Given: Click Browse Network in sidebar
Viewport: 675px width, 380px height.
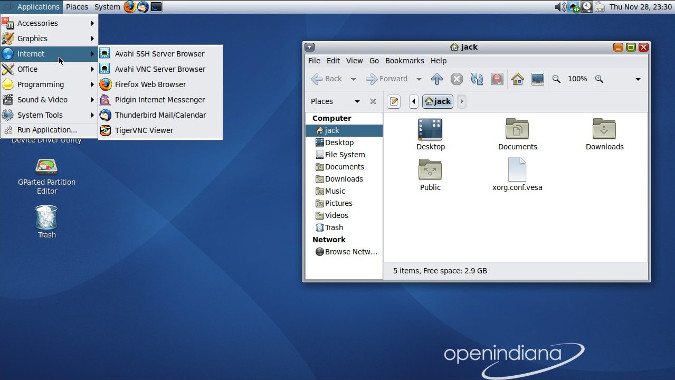Looking at the screenshot, I should tap(344, 252).
